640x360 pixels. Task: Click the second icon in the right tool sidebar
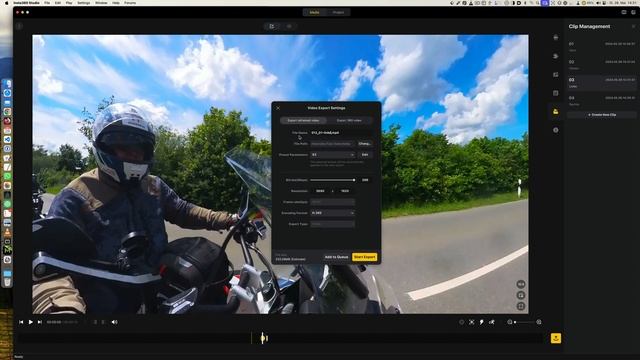pyautogui.click(x=556, y=56)
